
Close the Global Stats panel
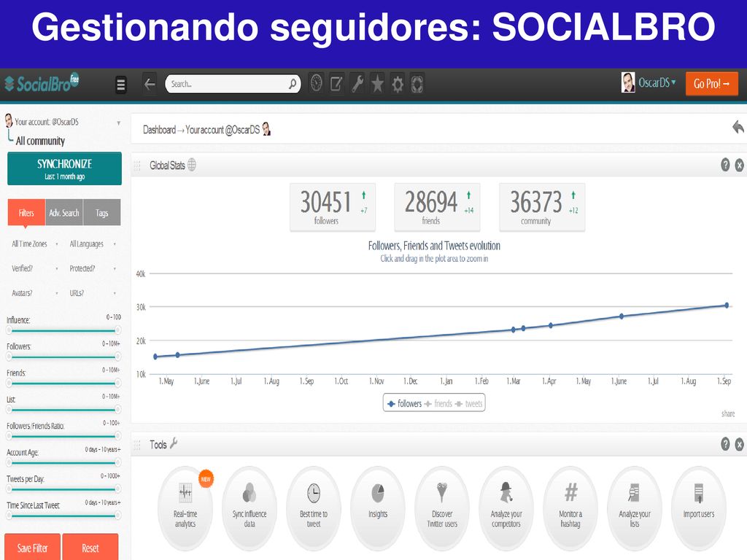[740, 166]
